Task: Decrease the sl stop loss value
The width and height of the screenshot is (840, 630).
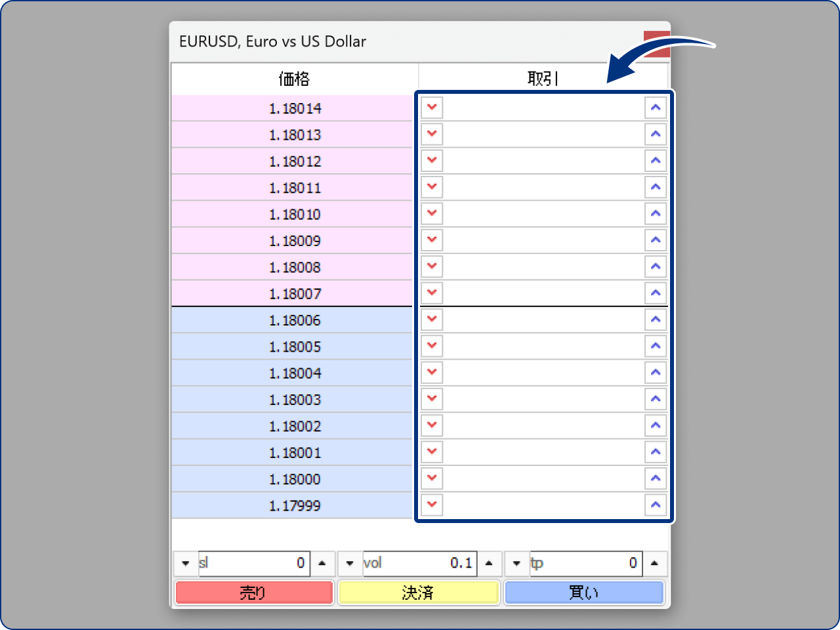Action: click(x=186, y=563)
